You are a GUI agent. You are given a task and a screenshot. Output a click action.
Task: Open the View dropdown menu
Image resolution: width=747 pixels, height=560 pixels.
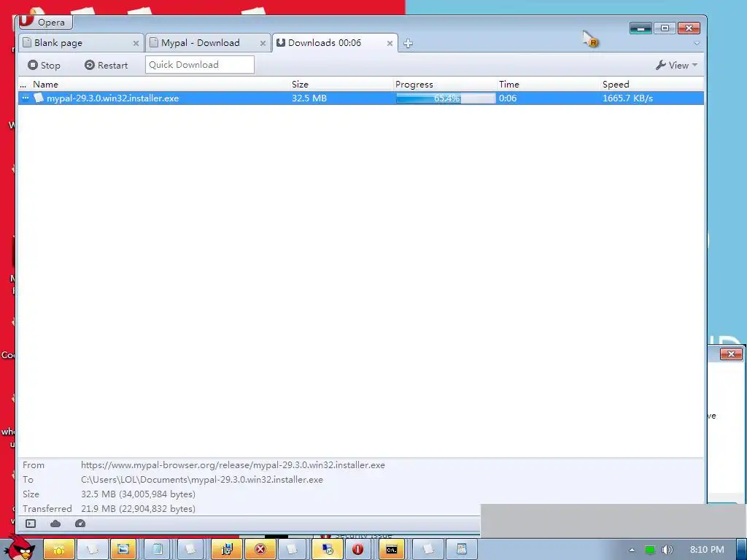point(676,65)
